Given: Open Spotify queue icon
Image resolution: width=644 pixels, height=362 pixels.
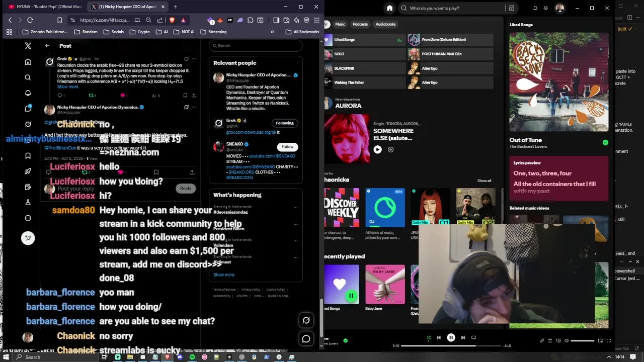Looking at the screenshot, I should pos(550,340).
